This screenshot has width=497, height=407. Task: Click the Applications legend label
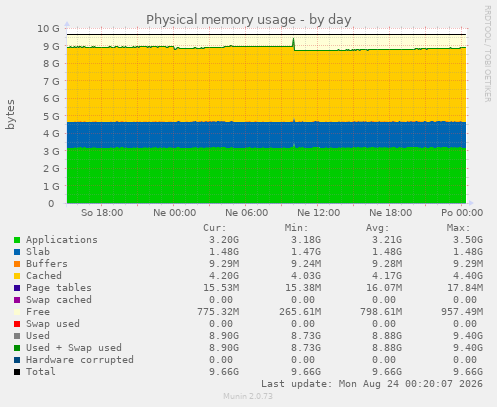(x=62, y=240)
